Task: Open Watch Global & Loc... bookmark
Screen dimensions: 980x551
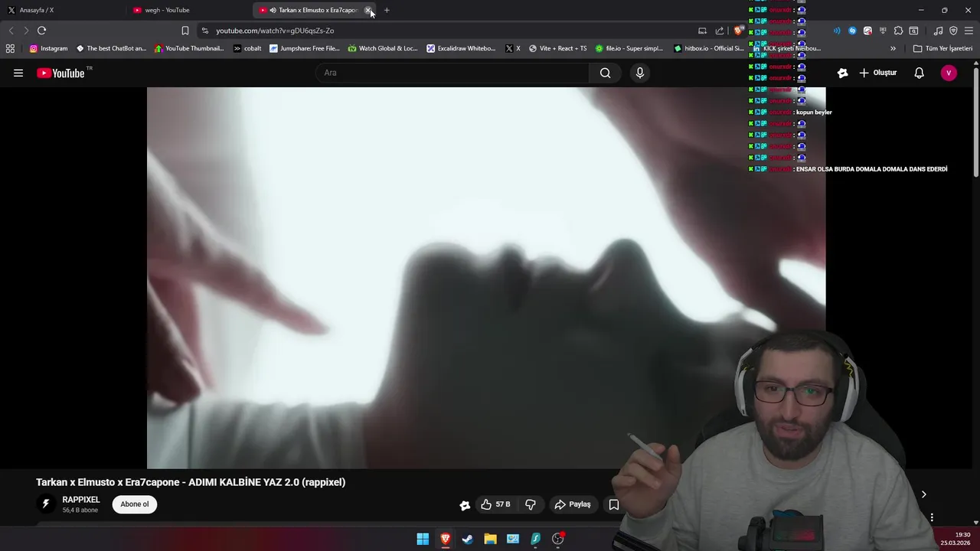Action: tap(383, 48)
